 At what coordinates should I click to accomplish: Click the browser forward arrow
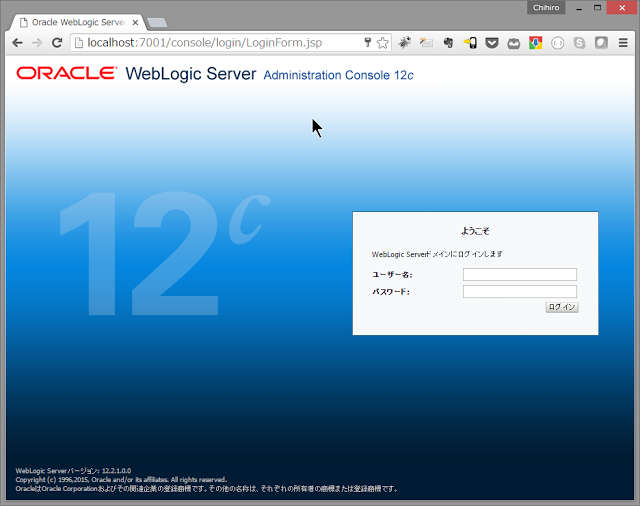37,42
